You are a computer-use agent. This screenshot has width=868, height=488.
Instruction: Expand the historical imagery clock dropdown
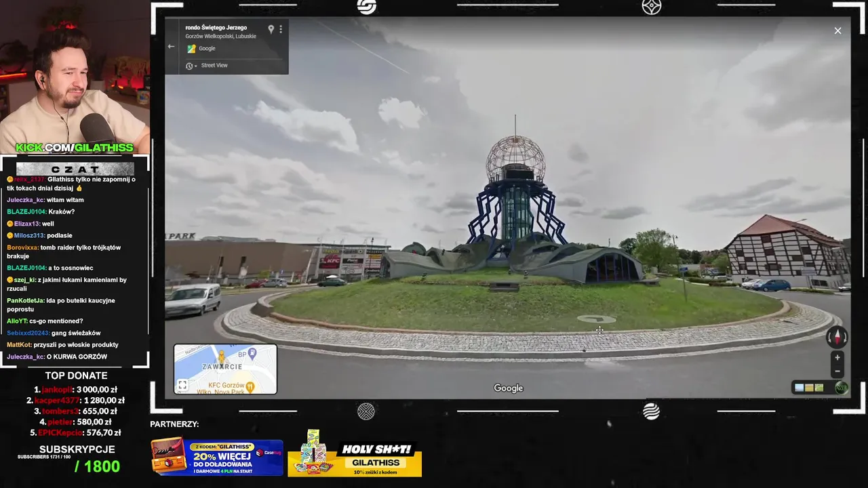(x=191, y=66)
